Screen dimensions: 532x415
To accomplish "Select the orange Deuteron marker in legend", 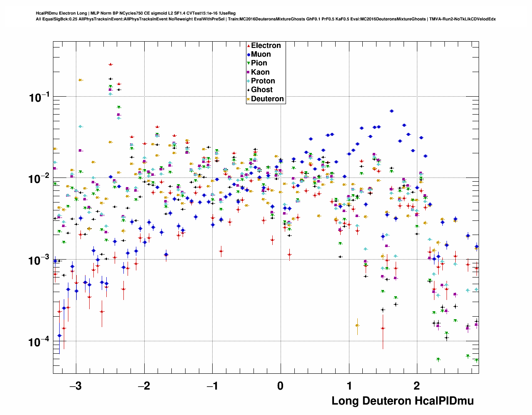I will tap(248, 99).
